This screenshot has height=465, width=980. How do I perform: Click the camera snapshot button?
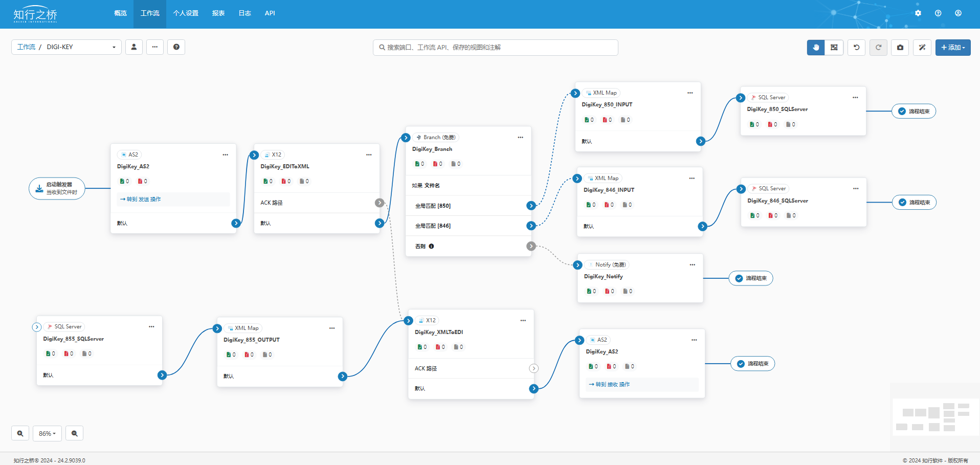(900, 48)
